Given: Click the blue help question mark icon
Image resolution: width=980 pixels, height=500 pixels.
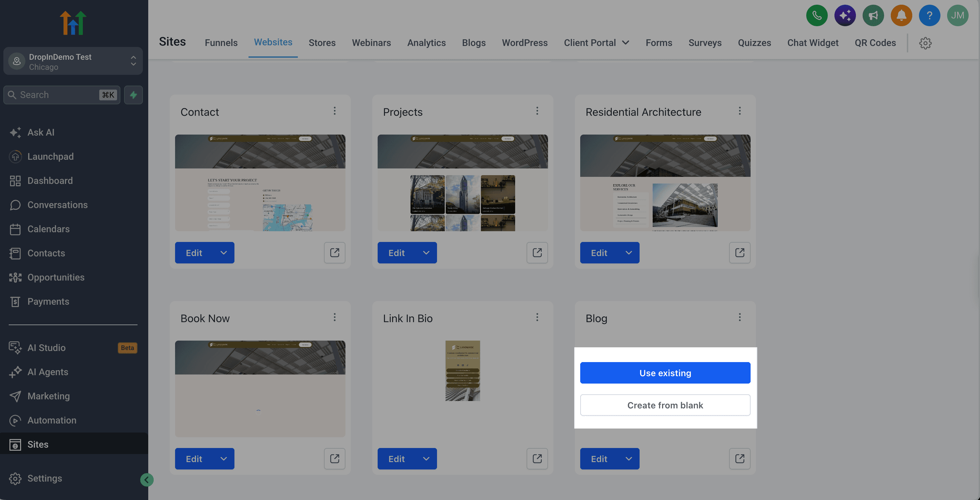Looking at the screenshot, I should pyautogui.click(x=929, y=15).
